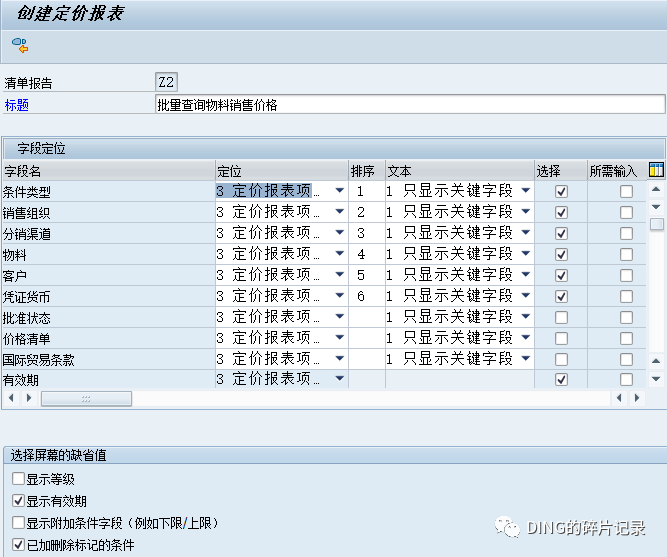Click empty 排序 field for 批准状态
Viewport: 667px width, 557px height.
click(x=367, y=317)
